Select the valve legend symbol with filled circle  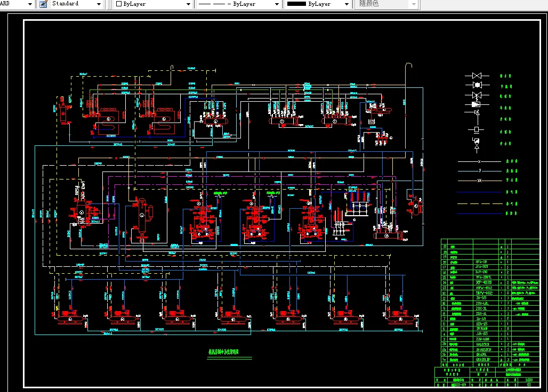click(477, 85)
